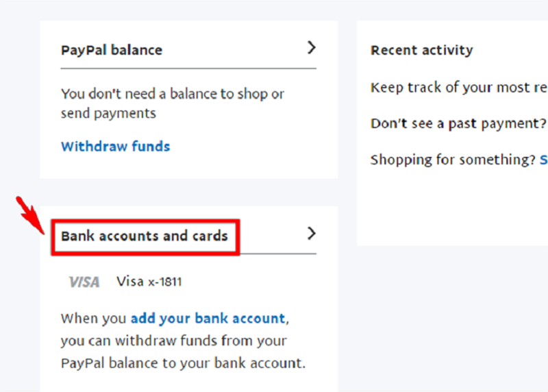Expand the PayPal balance chevron arrow
Screen dimensions: 548x392
(311, 47)
